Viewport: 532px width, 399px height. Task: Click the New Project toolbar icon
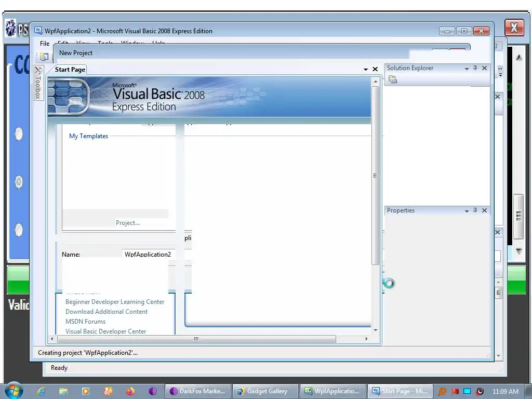[x=44, y=57]
